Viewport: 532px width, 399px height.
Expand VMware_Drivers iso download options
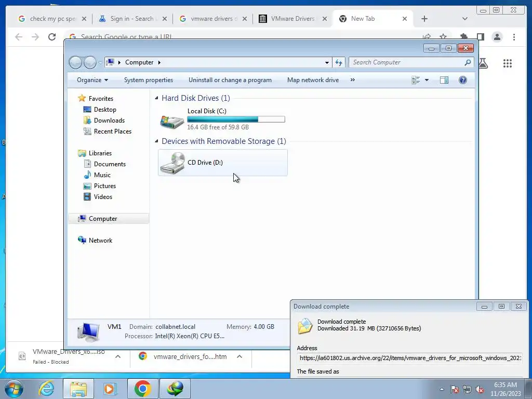pyautogui.click(x=118, y=356)
